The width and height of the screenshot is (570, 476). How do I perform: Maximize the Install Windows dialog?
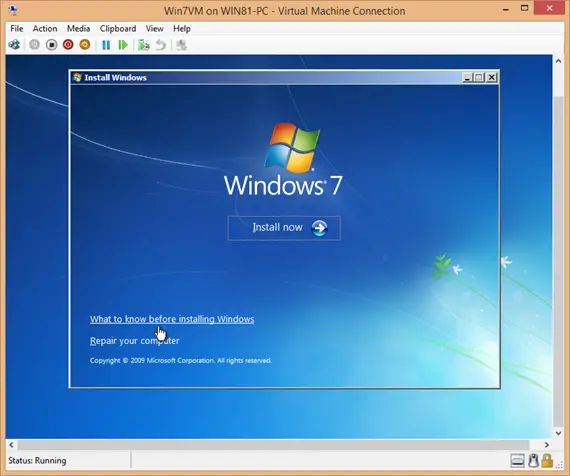click(x=479, y=77)
